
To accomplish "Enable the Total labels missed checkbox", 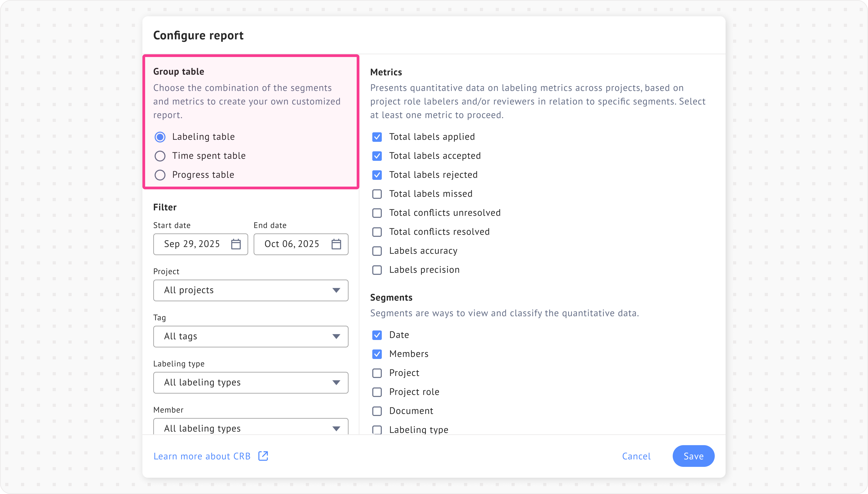I will (377, 194).
